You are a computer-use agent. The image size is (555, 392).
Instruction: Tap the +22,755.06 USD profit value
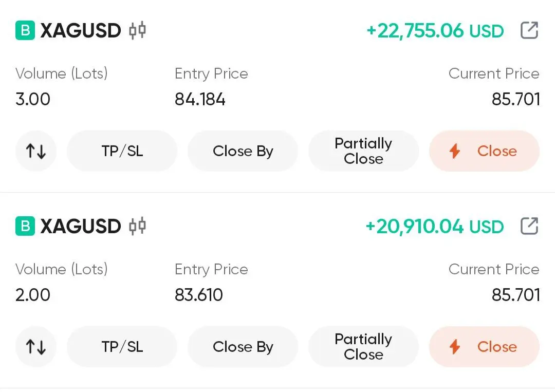click(435, 31)
